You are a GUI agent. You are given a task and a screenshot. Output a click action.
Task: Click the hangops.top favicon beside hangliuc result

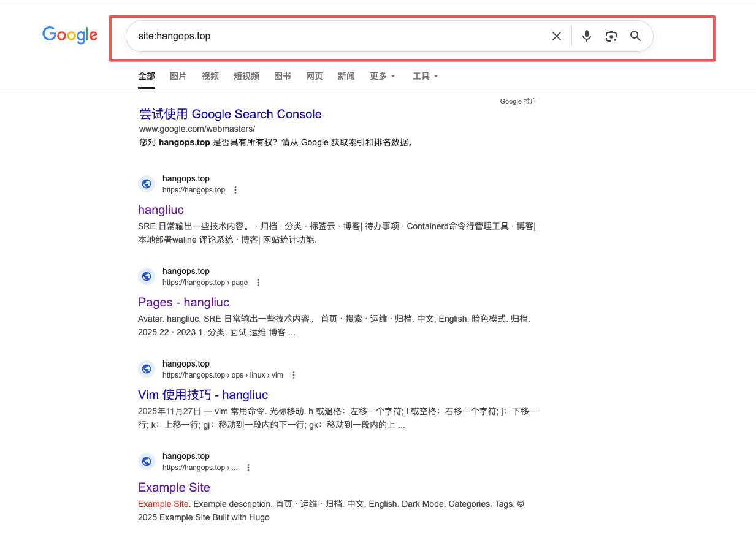(147, 183)
